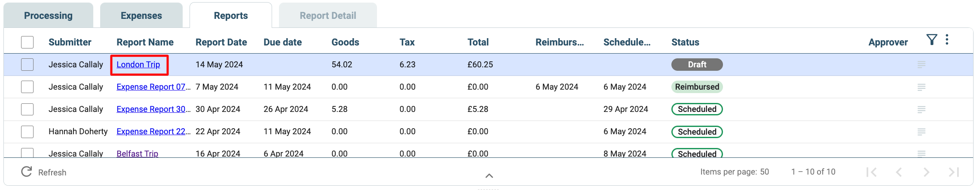Check the Hannah Doherty row checkbox

point(27,132)
